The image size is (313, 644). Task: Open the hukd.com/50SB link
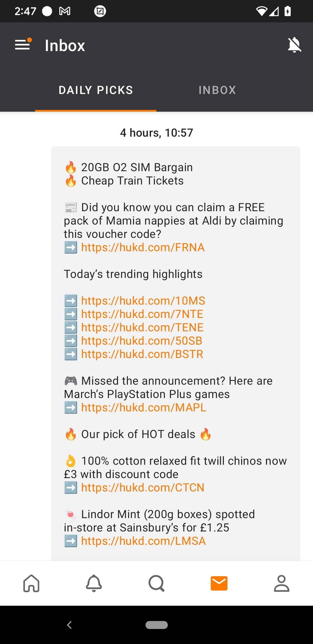[142, 341]
